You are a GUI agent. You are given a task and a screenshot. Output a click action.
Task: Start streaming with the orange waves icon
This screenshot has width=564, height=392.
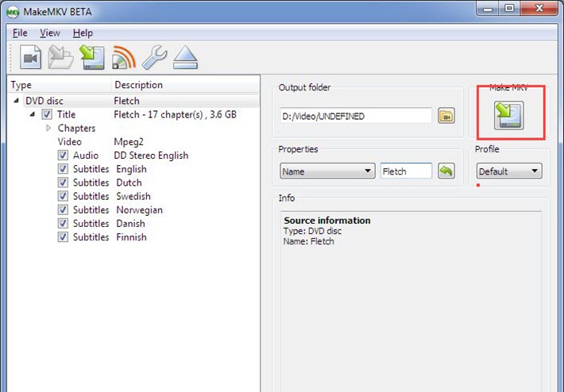coord(124,57)
